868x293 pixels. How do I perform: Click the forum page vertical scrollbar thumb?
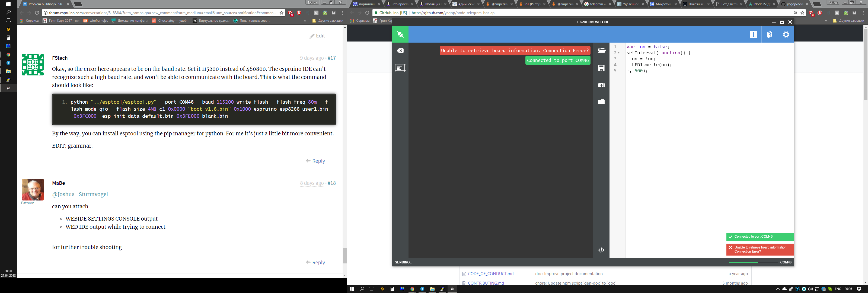tap(345, 255)
